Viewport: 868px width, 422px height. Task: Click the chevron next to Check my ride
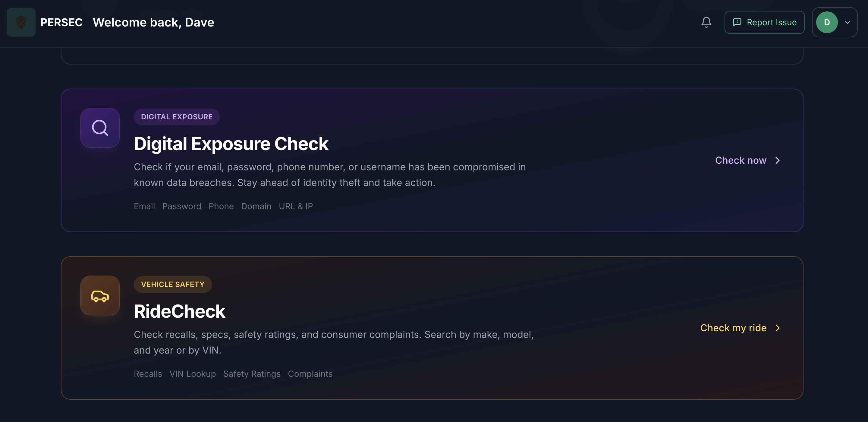click(777, 328)
